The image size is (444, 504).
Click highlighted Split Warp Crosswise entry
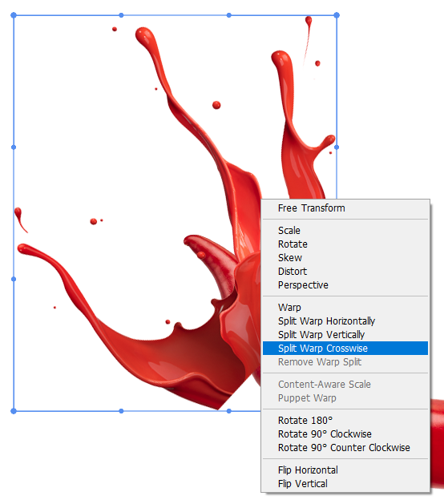345,349
